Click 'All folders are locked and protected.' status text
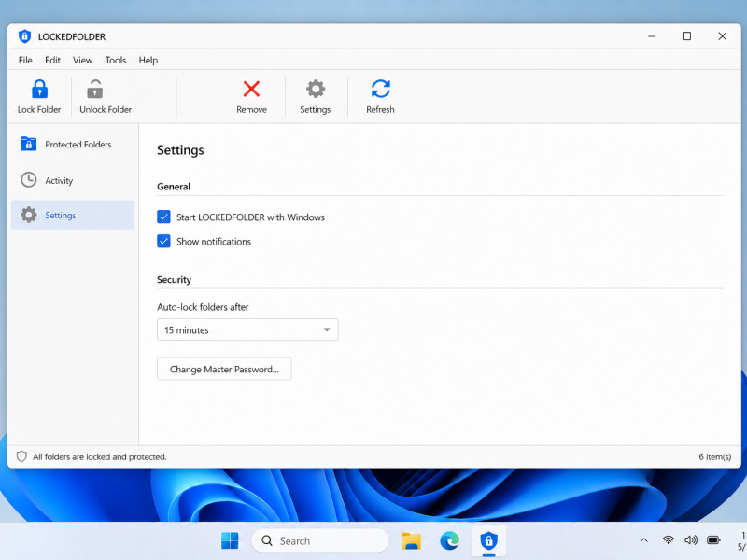The height and width of the screenshot is (560, 747). tap(100, 456)
